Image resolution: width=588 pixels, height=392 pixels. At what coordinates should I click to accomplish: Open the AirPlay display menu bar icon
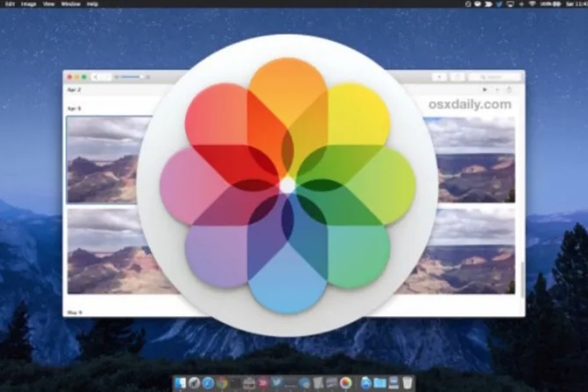click(511, 4)
